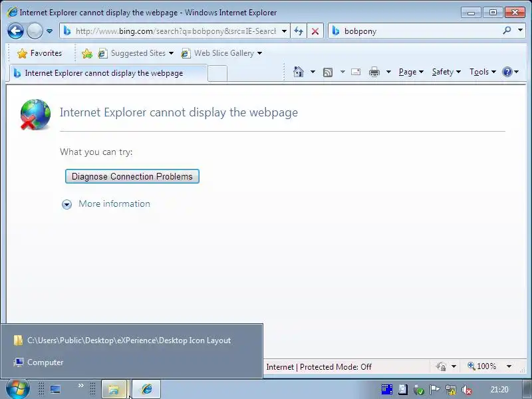Viewport: 532px width, 399px height.
Task: Open the Page menu
Action: point(411,72)
